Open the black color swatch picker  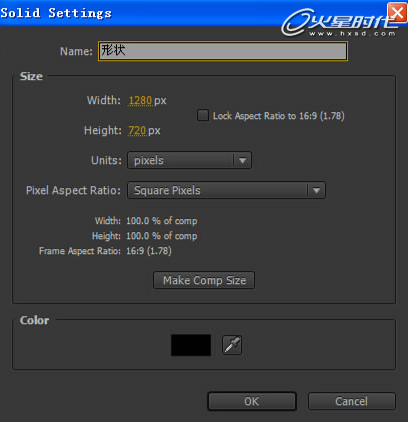(191, 345)
